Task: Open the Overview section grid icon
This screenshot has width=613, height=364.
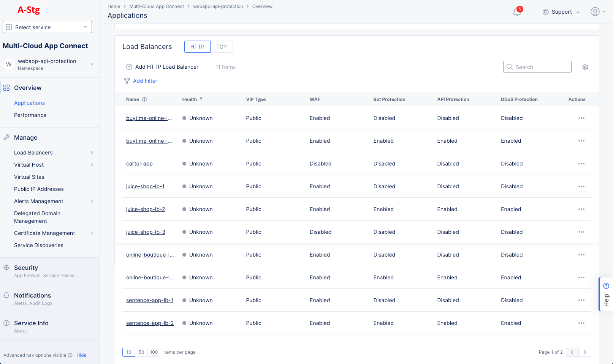Action: point(6,87)
